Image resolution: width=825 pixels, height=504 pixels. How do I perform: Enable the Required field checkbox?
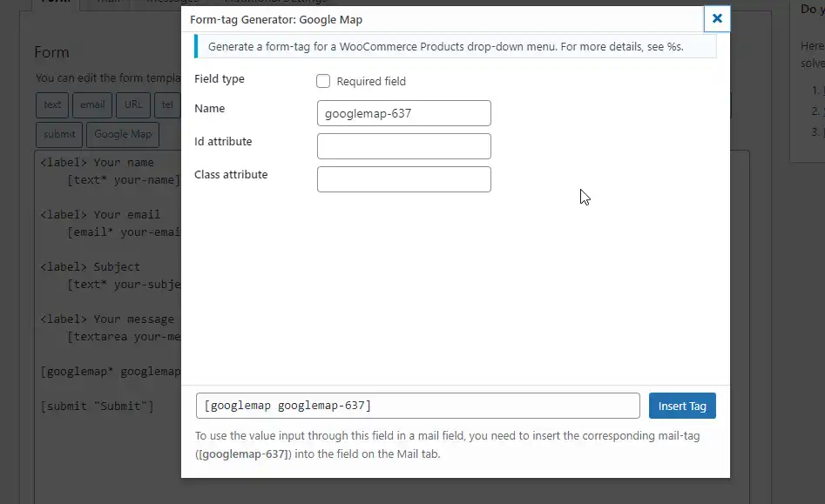(323, 81)
